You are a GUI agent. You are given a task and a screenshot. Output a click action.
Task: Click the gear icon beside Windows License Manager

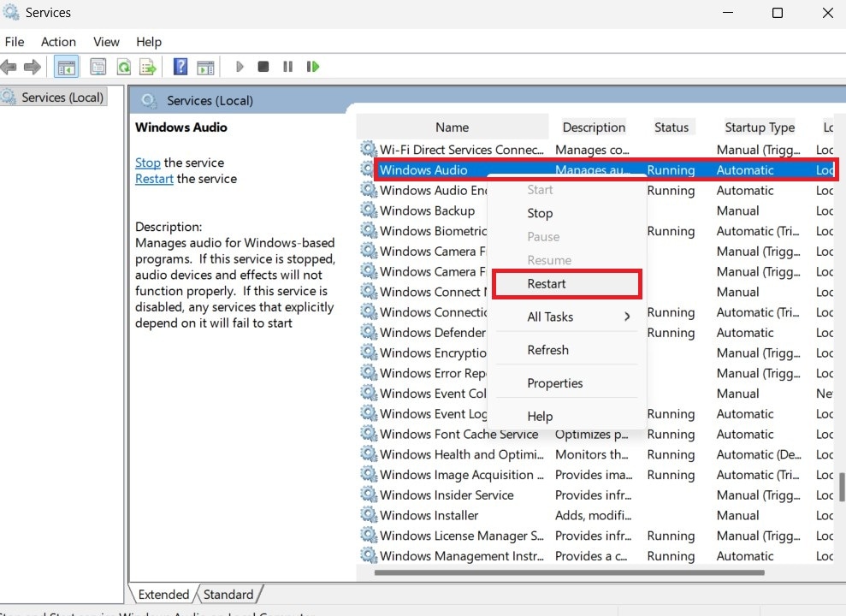[369, 535]
